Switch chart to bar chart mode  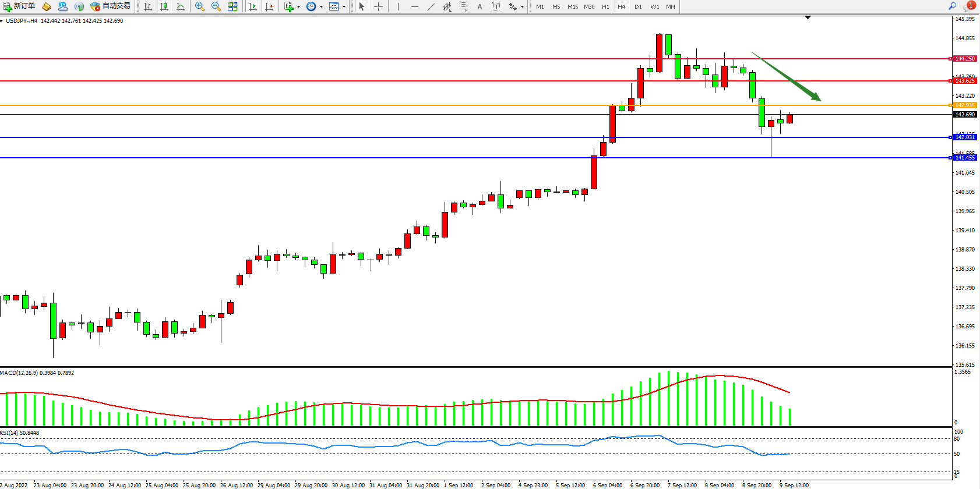click(x=148, y=6)
